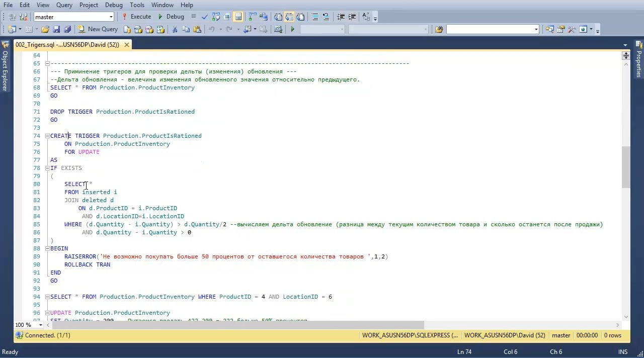The height and width of the screenshot is (358, 644).
Task: Open the Properties side panel
Action: point(639,60)
